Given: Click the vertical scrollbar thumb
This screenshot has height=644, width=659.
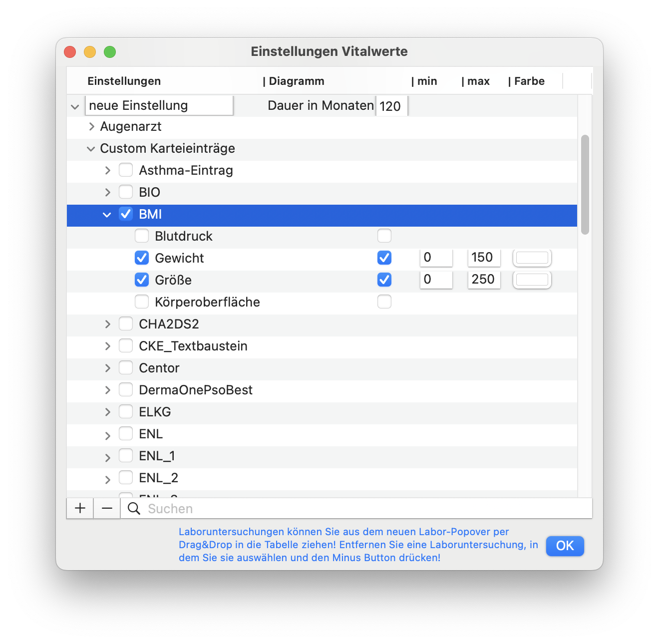Looking at the screenshot, I should (585, 184).
